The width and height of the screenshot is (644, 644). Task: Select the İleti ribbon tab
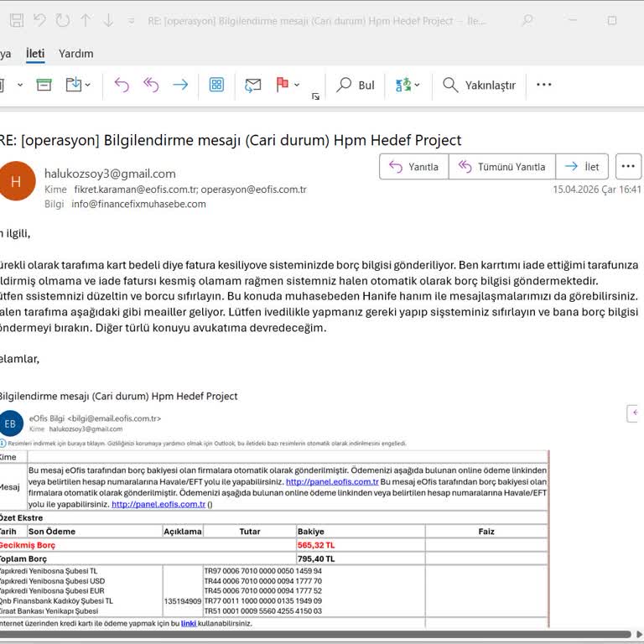pyautogui.click(x=34, y=54)
